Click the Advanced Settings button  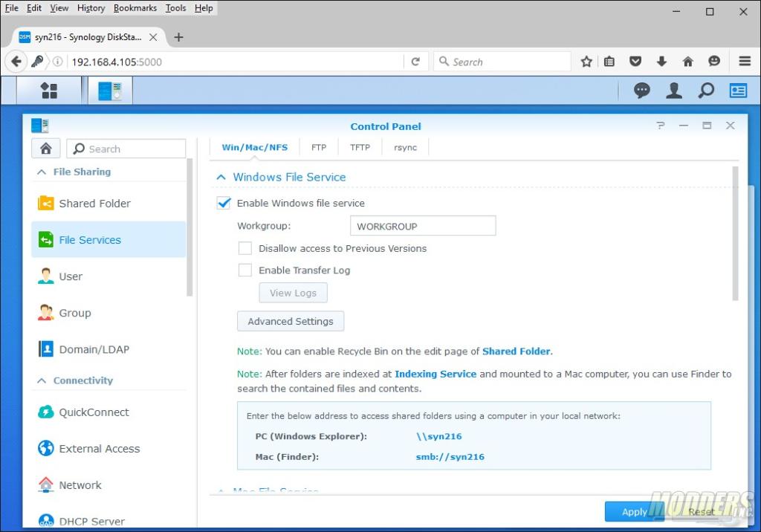[291, 322]
